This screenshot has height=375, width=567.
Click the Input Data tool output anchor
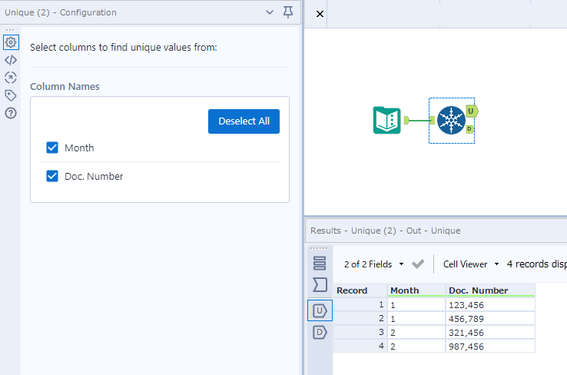[406, 120]
